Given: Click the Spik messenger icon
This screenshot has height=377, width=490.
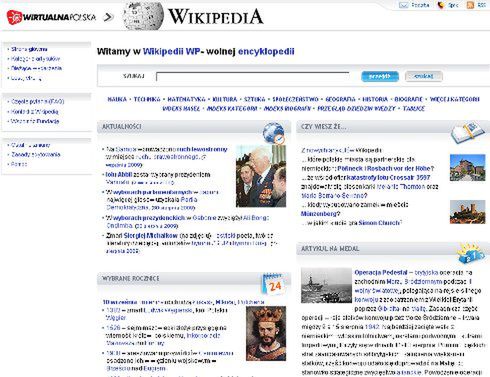Looking at the screenshot, I should 441,5.
